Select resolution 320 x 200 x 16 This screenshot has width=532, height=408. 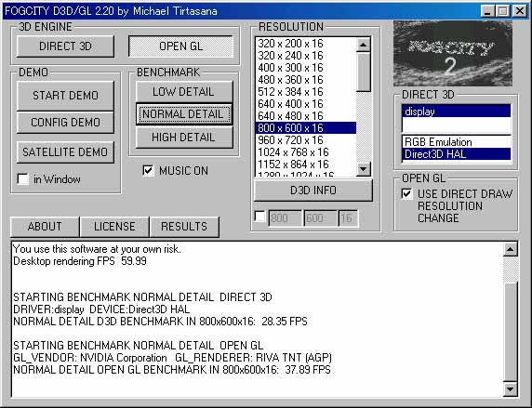coord(305,44)
